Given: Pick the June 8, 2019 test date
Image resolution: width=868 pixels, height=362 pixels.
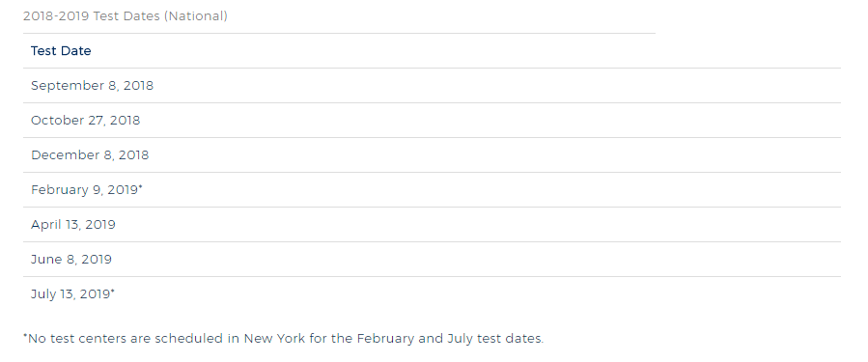Looking at the screenshot, I should click(x=71, y=260).
